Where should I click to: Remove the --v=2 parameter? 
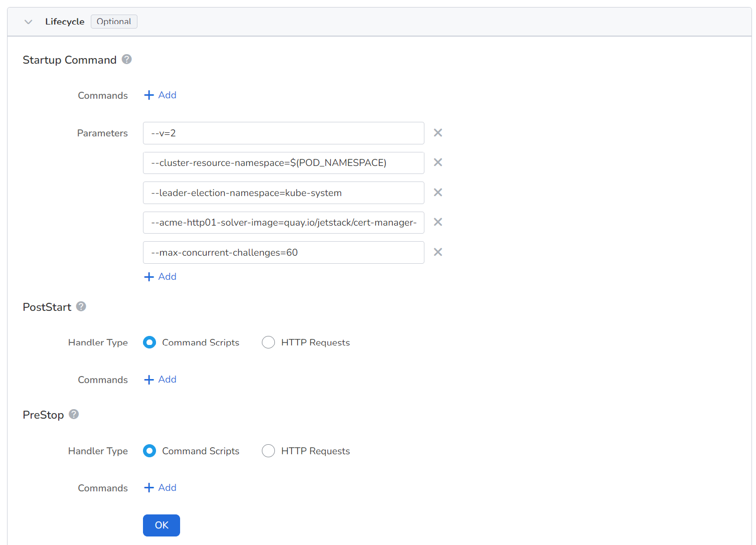tap(438, 133)
